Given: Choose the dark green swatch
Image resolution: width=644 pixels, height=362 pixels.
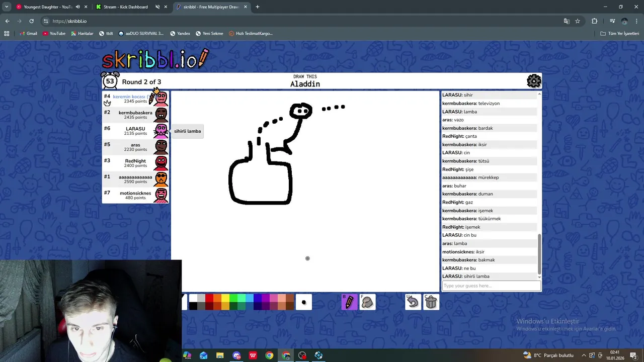Looking at the screenshot, I should [x=233, y=306].
